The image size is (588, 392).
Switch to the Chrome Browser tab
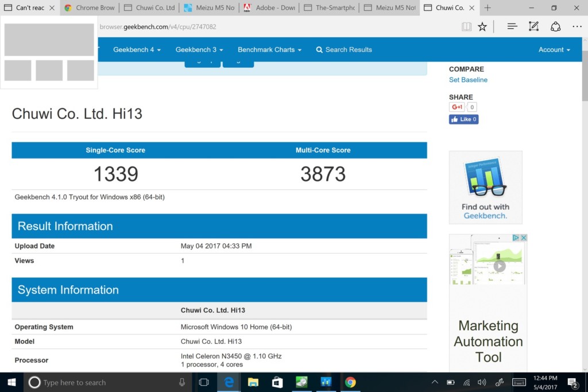[x=90, y=7]
